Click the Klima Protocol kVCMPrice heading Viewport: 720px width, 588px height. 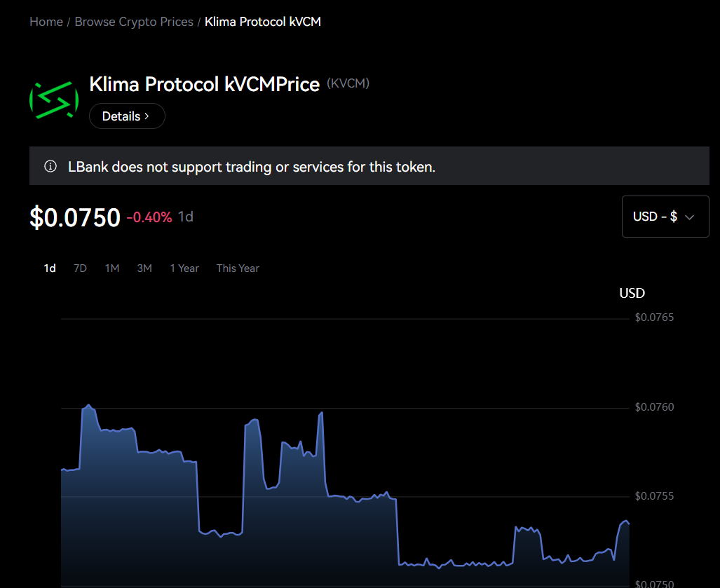pyautogui.click(x=204, y=85)
